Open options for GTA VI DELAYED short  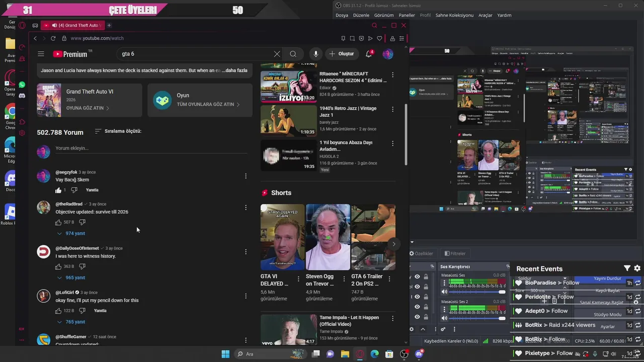point(298,278)
